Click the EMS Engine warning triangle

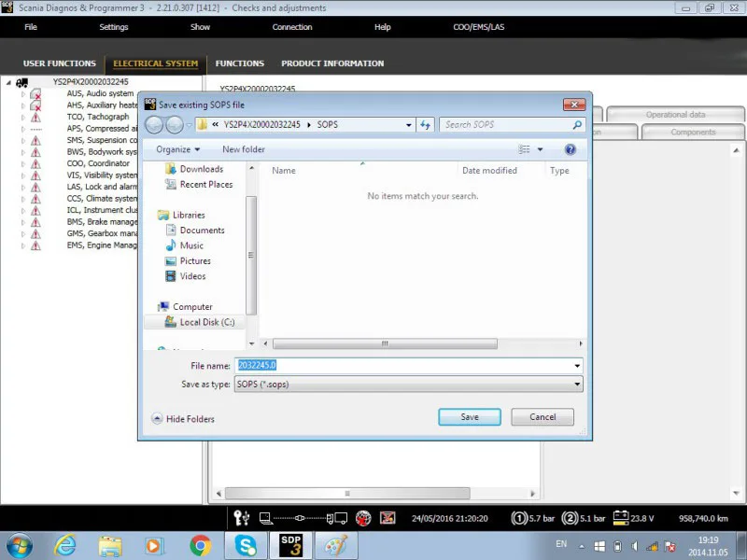pyautogui.click(x=35, y=245)
